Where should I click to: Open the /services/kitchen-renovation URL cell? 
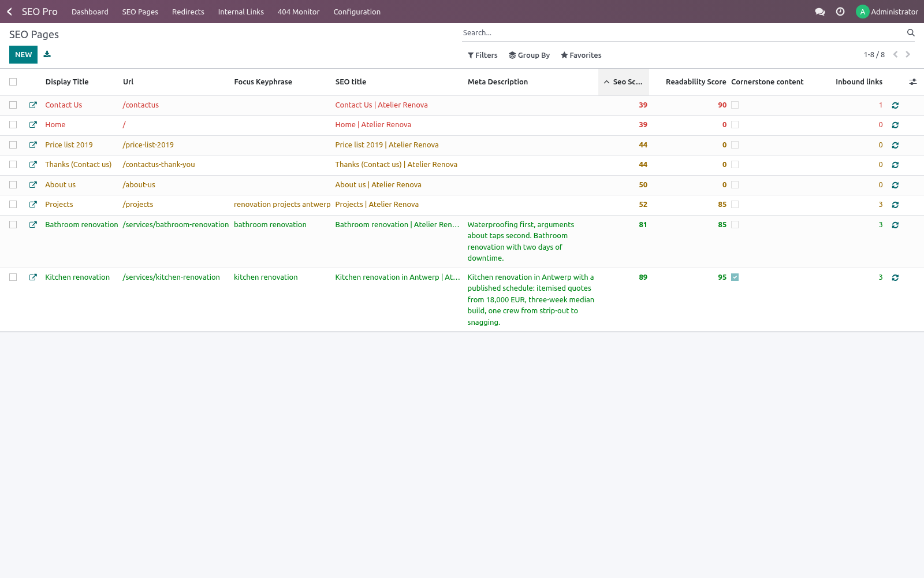pyautogui.click(x=171, y=277)
